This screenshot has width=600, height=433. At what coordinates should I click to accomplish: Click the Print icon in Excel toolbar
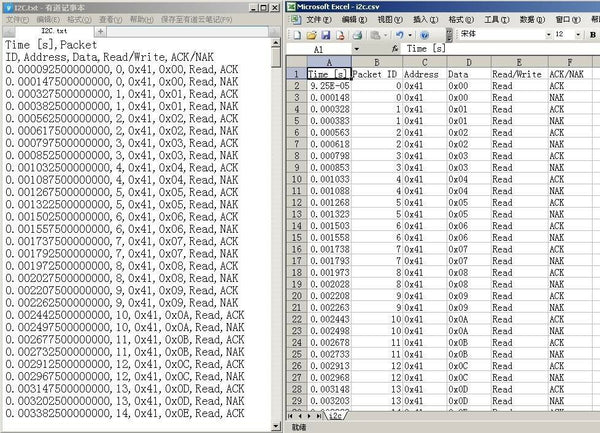click(x=357, y=35)
